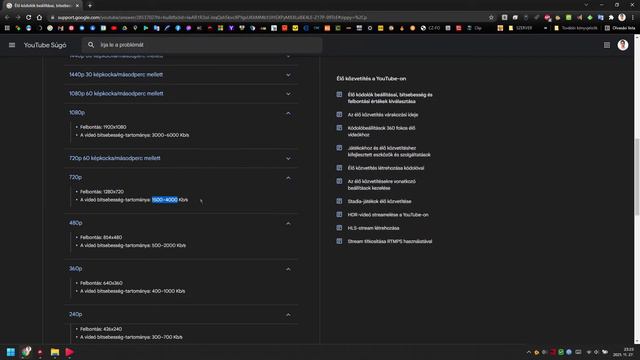Image resolution: width=640 pixels, height=360 pixels.
Task: Open File Explorer from the taskbar
Action: pyautogui.click(x=55, y=352)
